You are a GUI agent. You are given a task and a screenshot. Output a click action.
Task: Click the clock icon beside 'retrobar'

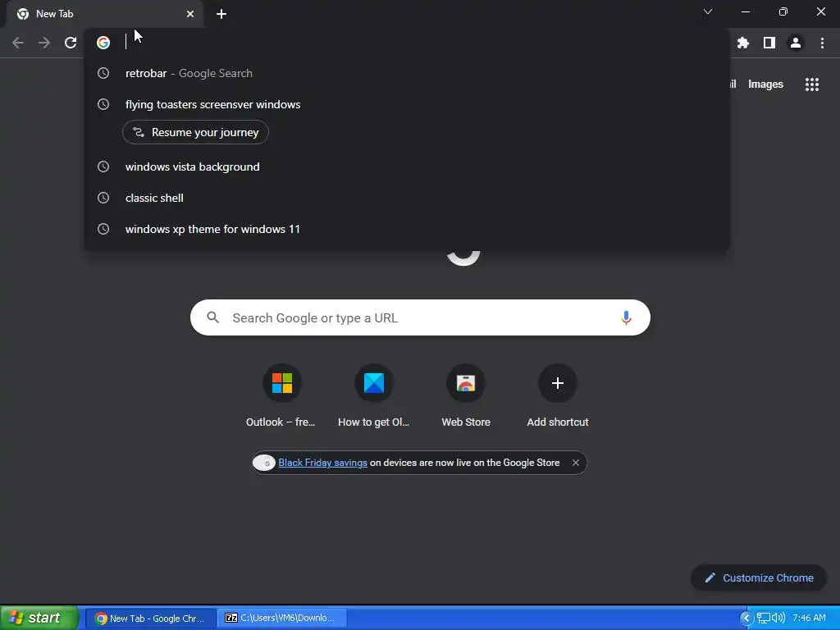(x=103, y=73)
